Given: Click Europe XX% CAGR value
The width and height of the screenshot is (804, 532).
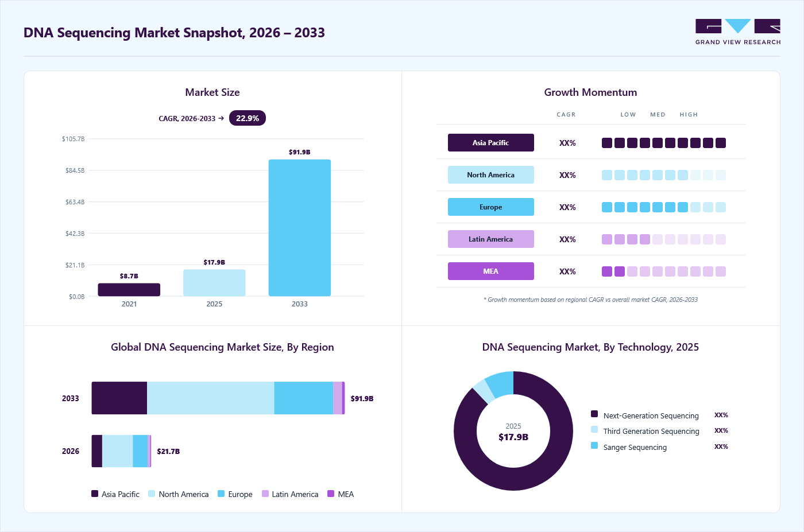Looking at the screenshot, I should (x=567, y=207).
